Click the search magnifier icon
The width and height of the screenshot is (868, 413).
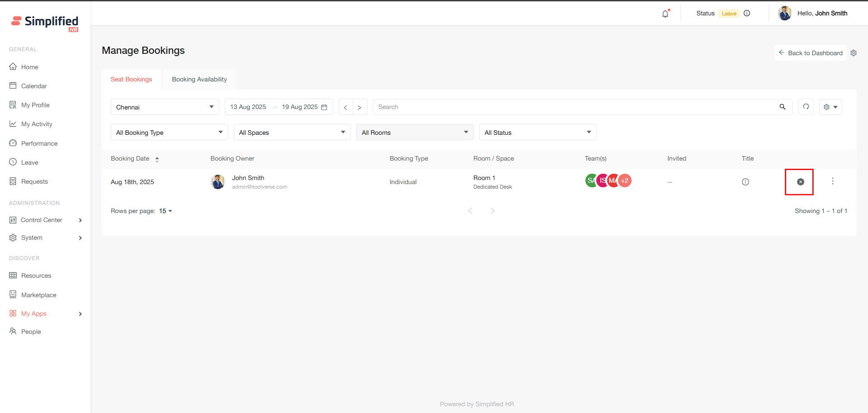782,107
